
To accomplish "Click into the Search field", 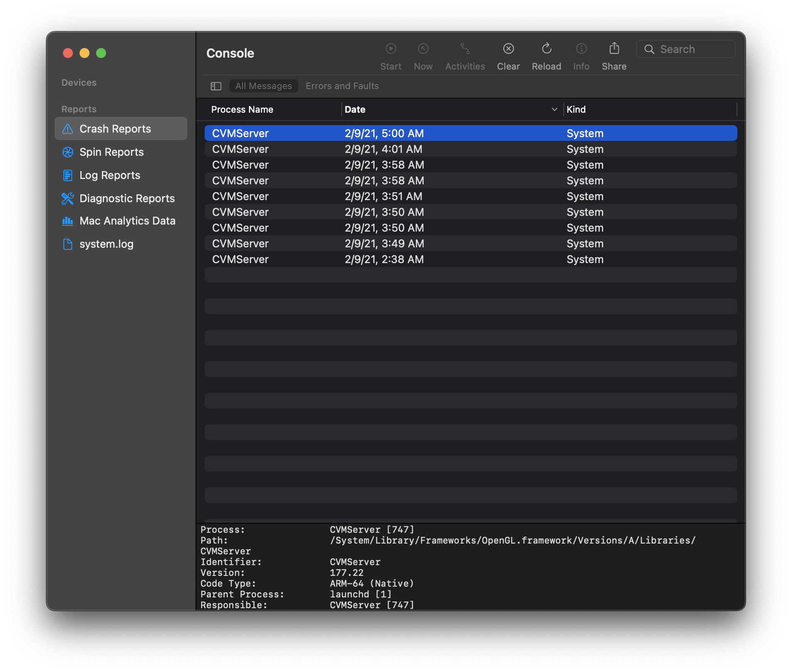I will click(x=686, y=49).
